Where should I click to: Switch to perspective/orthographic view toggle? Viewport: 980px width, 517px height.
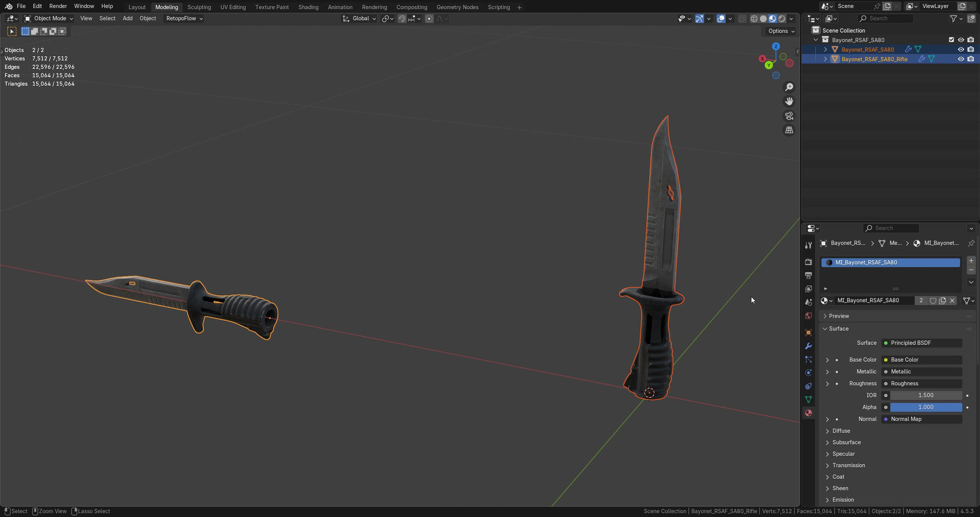coord(789,130)
